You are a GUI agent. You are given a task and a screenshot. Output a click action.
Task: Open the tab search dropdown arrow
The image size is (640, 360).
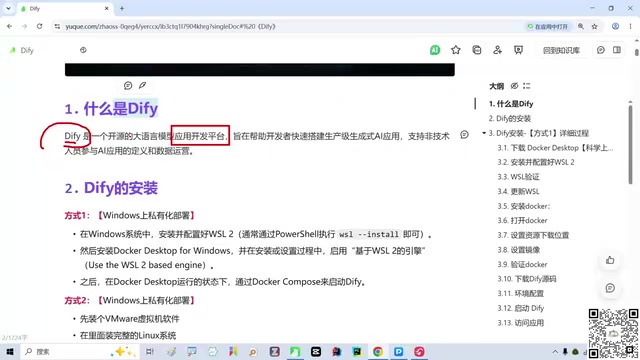(x=8, y=8)
